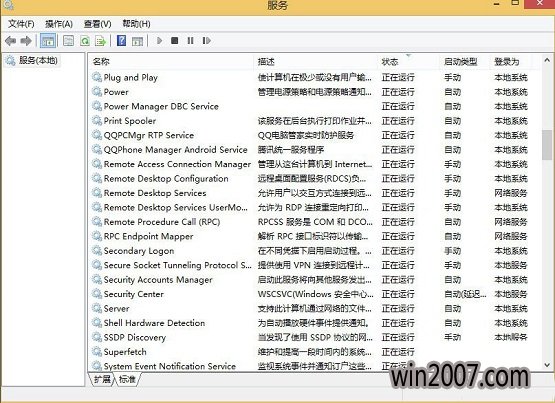Screen dimensions: 555x403
Task: Click the back arrow in toolbar
Action: (11, 41)
